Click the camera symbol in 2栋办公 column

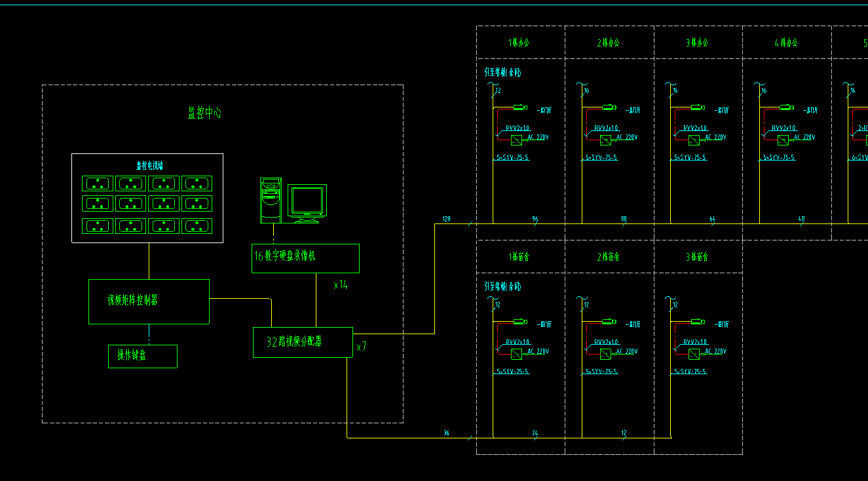coord(609,107)
